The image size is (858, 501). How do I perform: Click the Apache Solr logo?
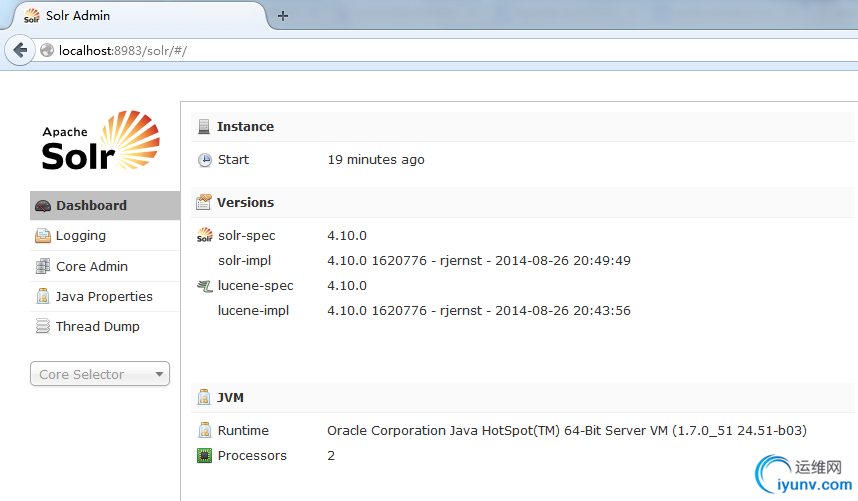pos(101,141)
